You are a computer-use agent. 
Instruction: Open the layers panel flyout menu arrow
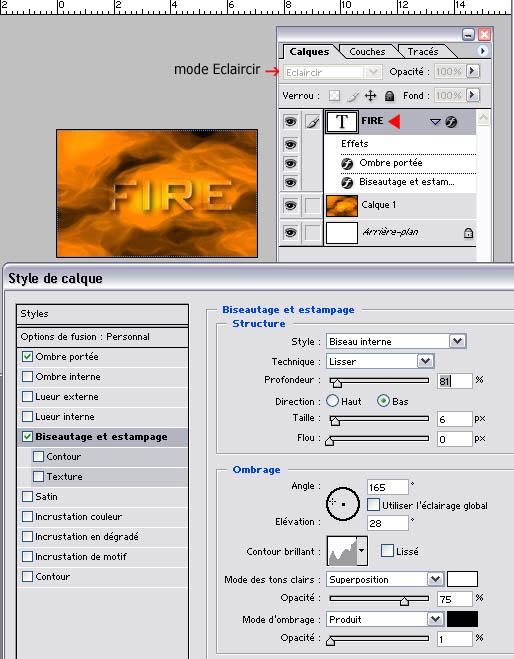coord(482,51)
